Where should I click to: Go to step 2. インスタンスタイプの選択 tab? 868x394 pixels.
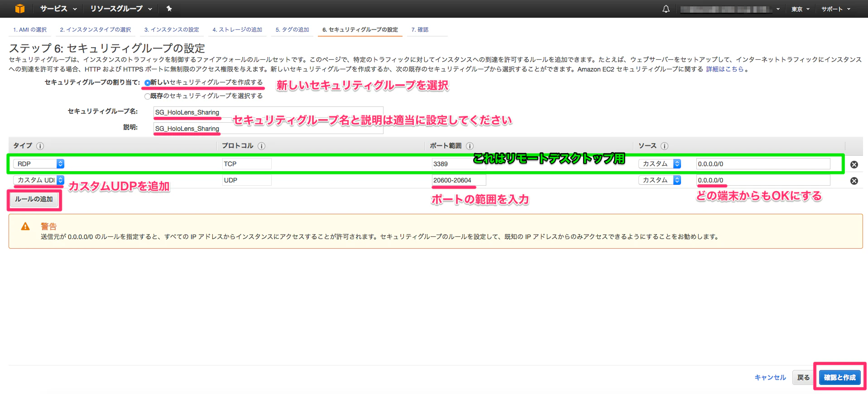pos(96,30)
